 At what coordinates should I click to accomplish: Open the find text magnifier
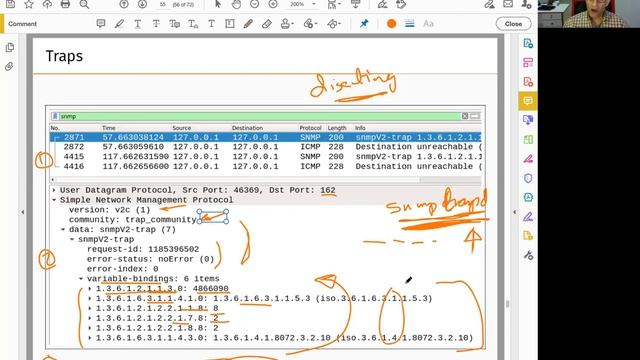click(84, 4)
